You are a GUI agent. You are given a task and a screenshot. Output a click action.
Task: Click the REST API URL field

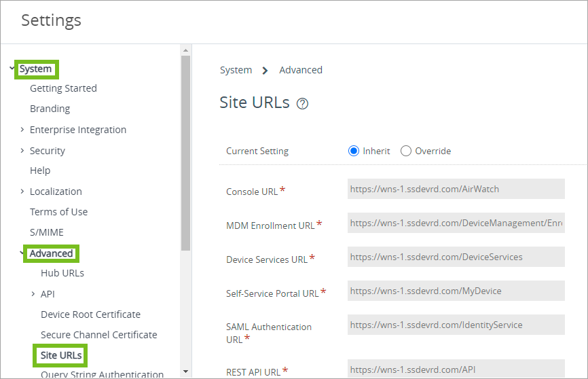pyautogui.click(x=456, y=369)
